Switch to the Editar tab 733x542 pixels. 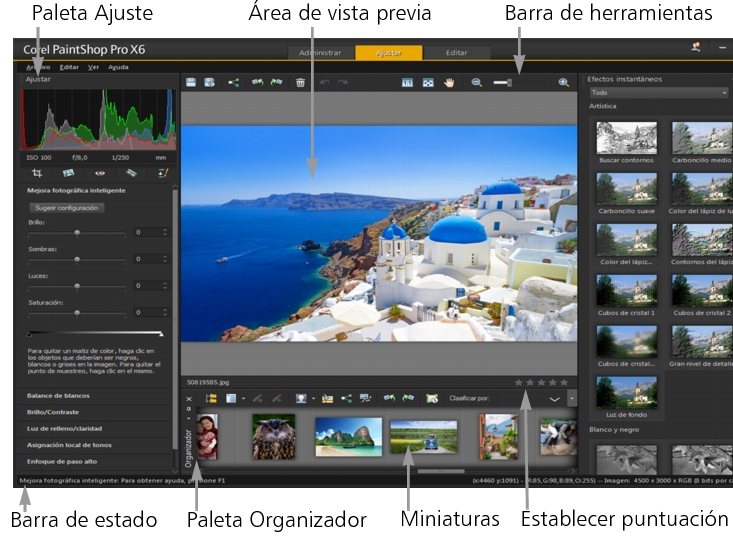[x=456, y=51]
